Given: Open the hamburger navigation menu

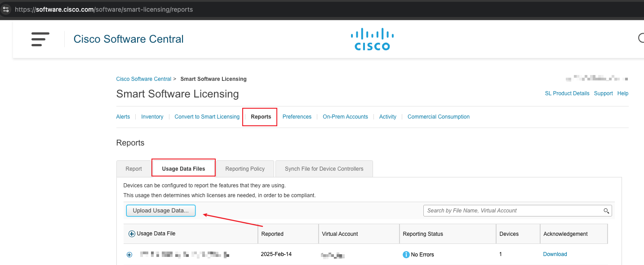Looking at the screenshot, I should 40,39.
